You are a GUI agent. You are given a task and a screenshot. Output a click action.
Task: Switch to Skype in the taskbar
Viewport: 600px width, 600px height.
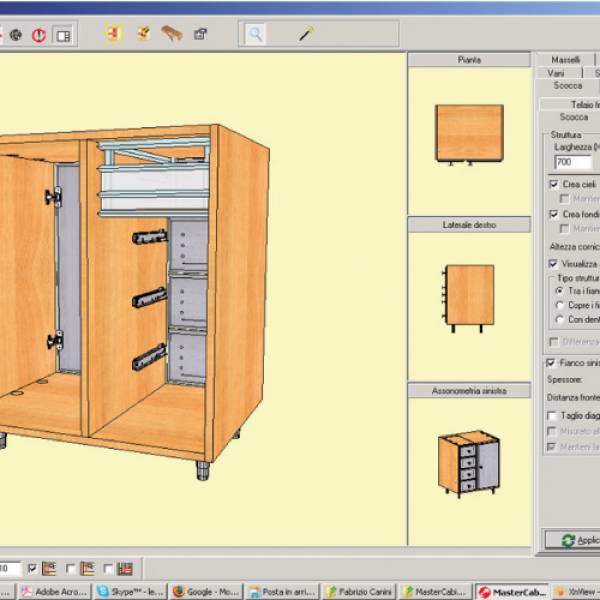pos(130,592)
